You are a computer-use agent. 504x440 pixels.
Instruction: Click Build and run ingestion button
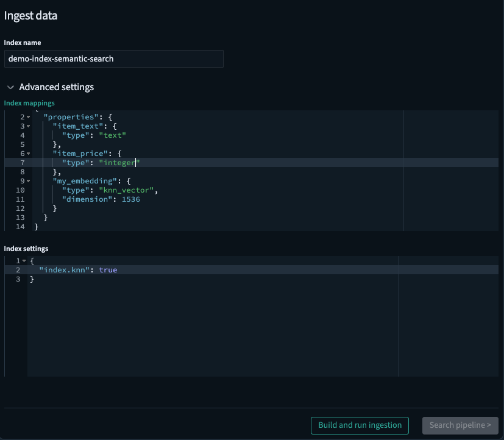click(x=360, y=425)
